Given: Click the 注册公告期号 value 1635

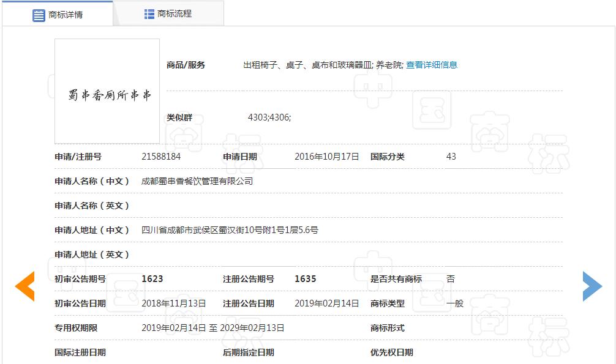Looking at the screenshot, I should 306,279.
